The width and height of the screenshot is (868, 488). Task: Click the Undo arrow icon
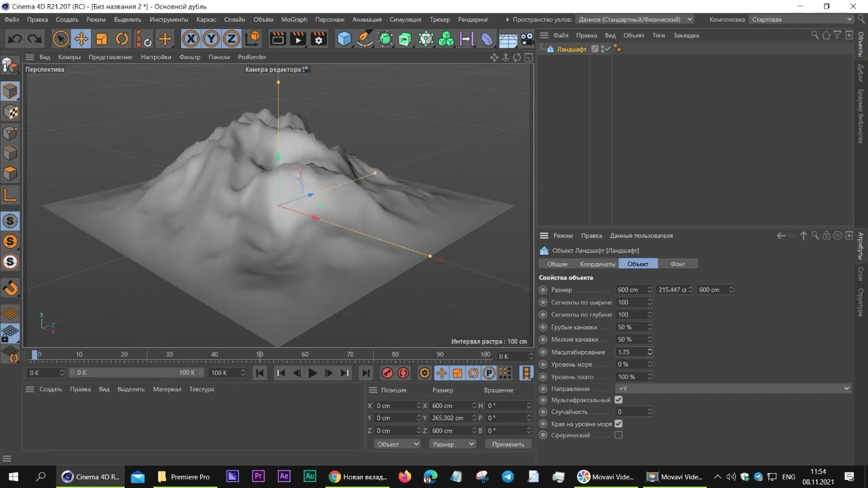coord(14,39)
